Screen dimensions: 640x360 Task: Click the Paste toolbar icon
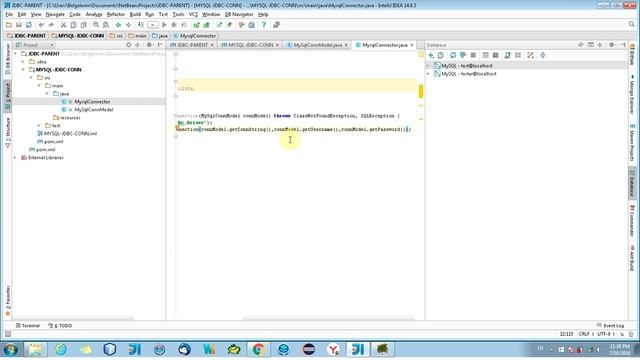coord(84,25)
